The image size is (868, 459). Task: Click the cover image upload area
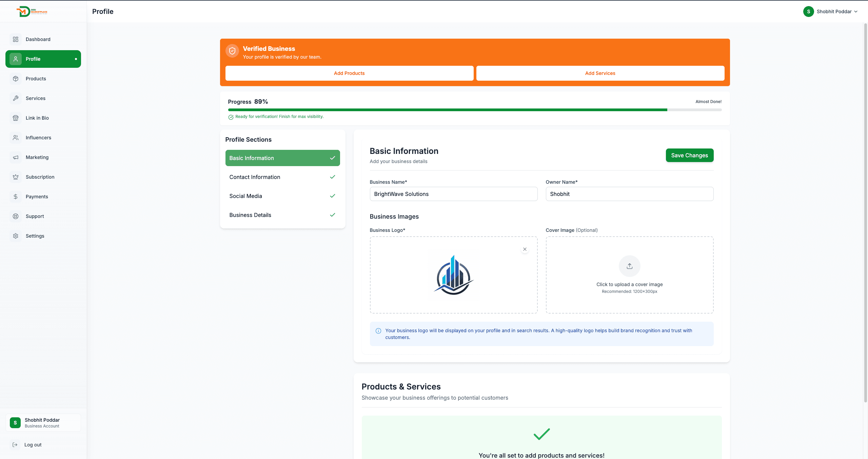(630, 275)
